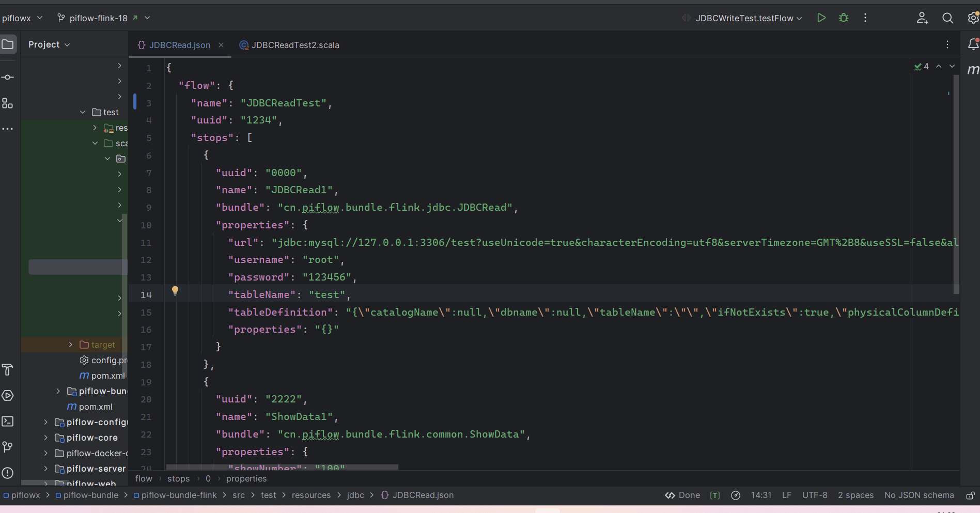Switch to the JDBCReadTest2.scala tab
Screen dimensions: 980x513
pos(289,45)
